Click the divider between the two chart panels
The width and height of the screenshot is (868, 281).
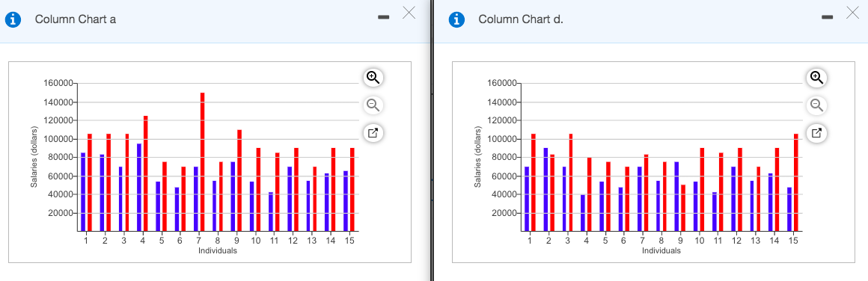432,140
